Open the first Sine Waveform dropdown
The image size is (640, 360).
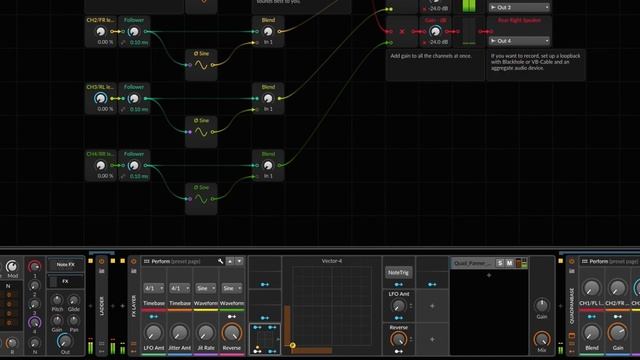click(206, 288)
